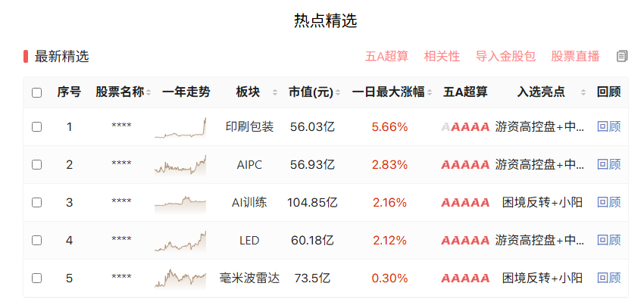The image size is (644, 305).
Task: Click 导入金股包 link
Action: (505, 56)
